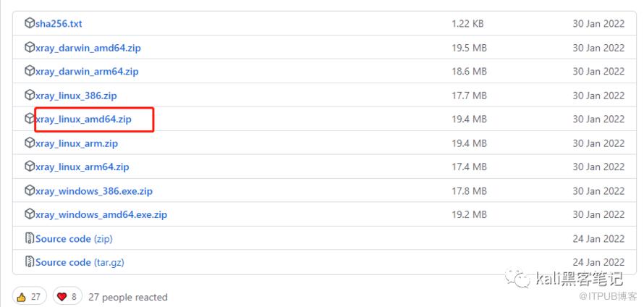This screenshot has width=644, height=307.
Task: Download xray_linux_arm.zip
Action: point(77,143)
